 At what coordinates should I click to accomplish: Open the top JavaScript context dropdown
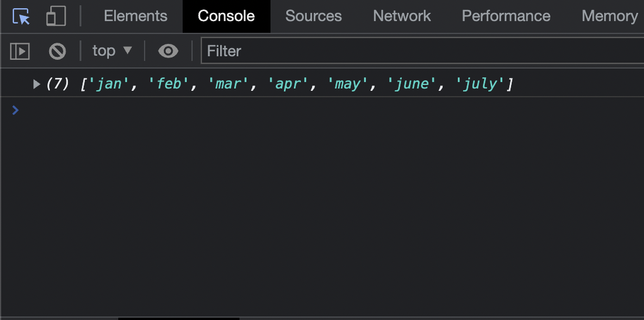(x=112, y=51)
